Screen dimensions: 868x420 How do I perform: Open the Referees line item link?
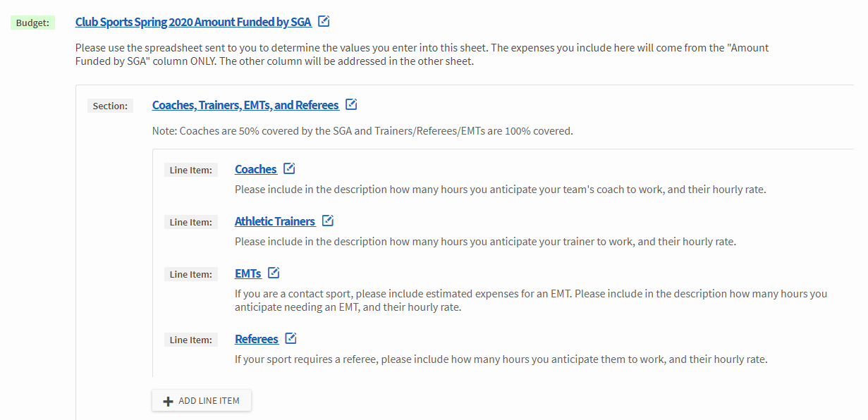257,339
